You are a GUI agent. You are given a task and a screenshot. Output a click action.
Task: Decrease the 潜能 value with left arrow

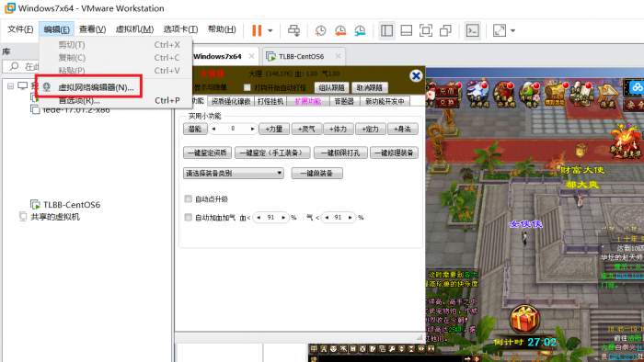point(213,129)
